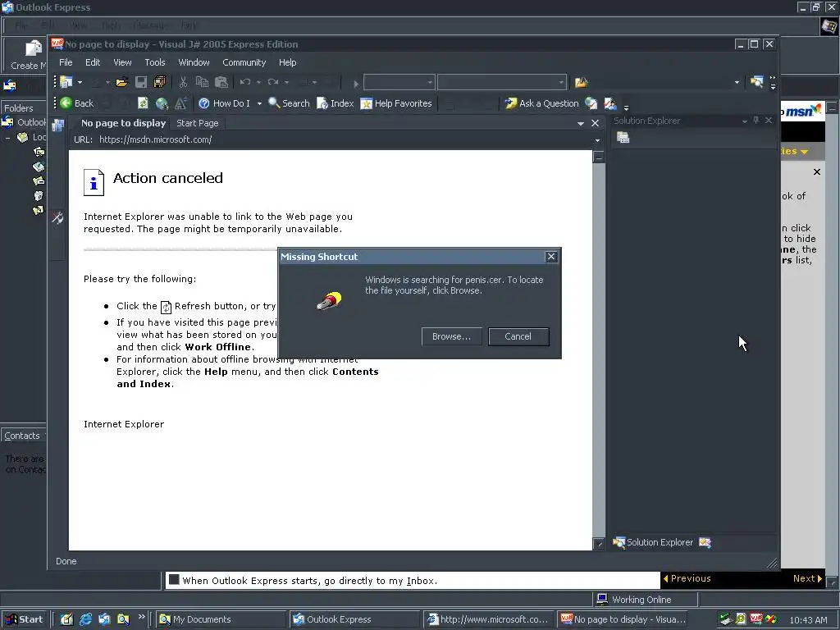Viewport: 840px width, 630px height.
Task: Open Help Favorites
Action: (396, 103)
